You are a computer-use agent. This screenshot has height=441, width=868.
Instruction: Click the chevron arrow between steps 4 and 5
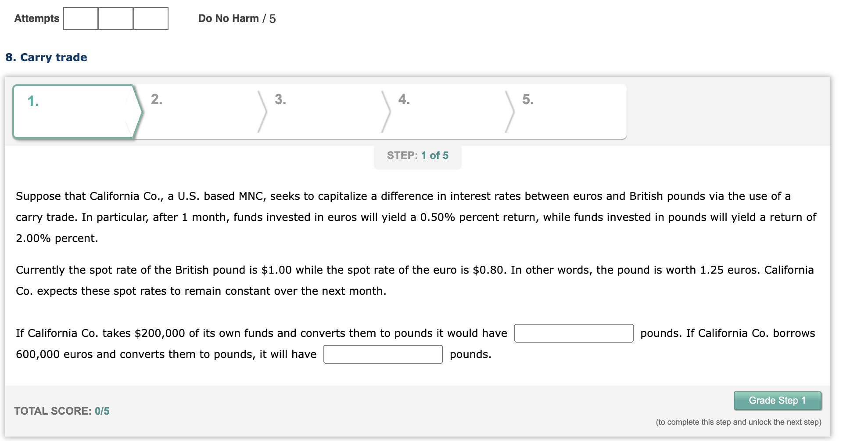coord(510,112)
